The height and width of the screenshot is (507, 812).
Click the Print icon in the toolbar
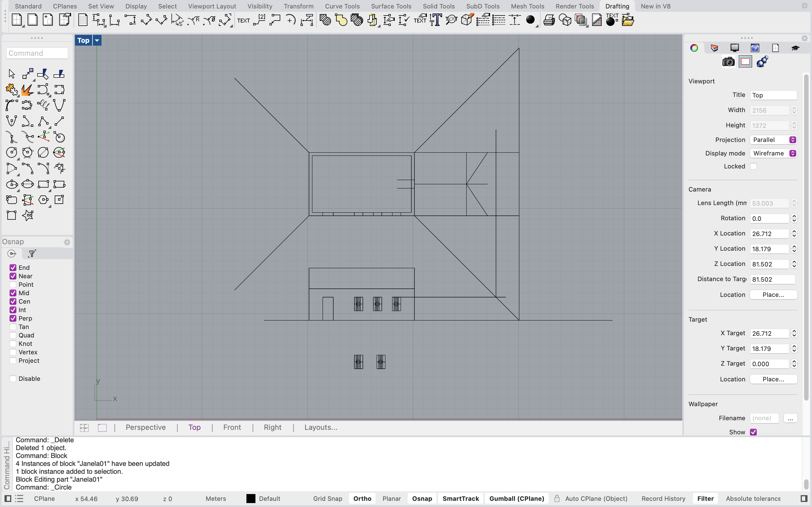(549, 20)
